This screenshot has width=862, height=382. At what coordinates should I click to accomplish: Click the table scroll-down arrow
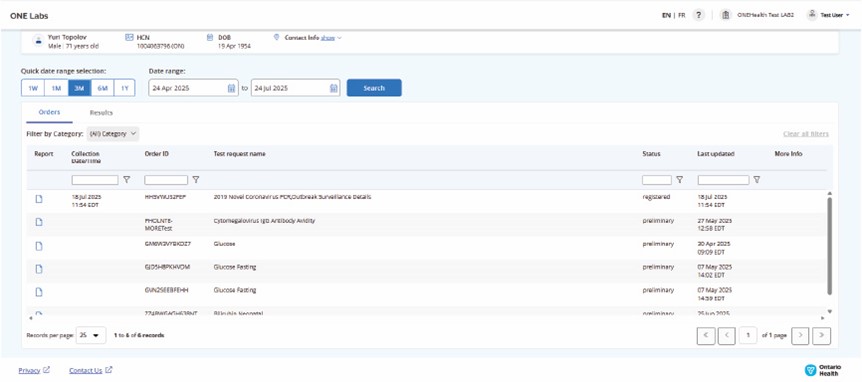coord(830,311)
